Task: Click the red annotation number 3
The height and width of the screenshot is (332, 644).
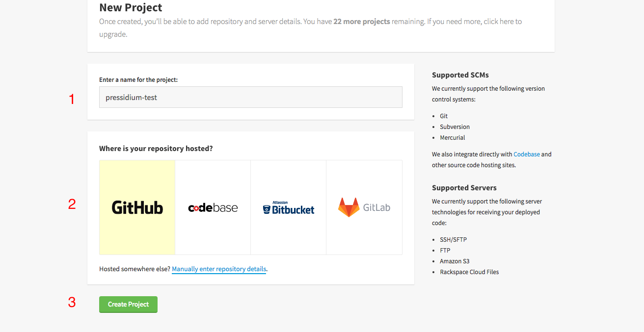Action: click(72, 303)
